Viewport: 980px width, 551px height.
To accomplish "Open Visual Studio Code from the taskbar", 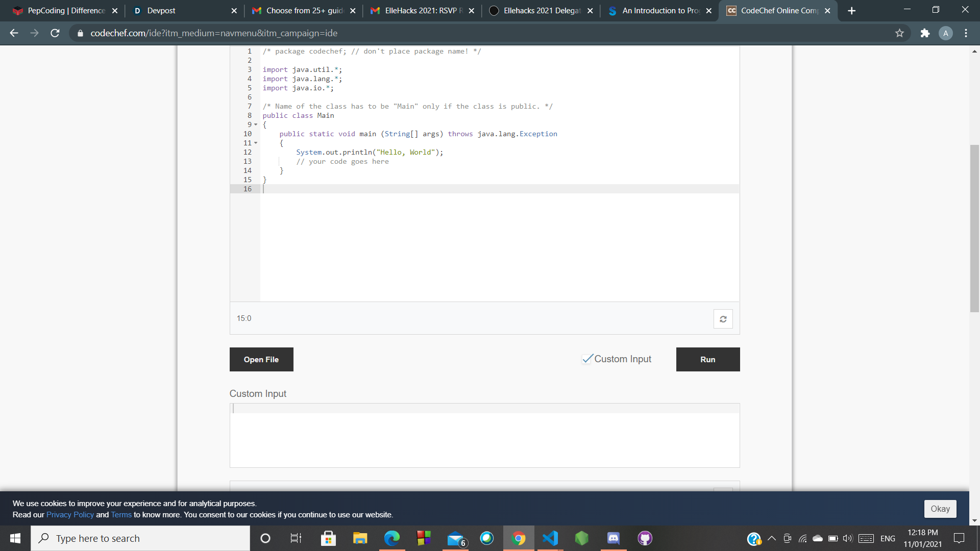I will tap(550, 538).
